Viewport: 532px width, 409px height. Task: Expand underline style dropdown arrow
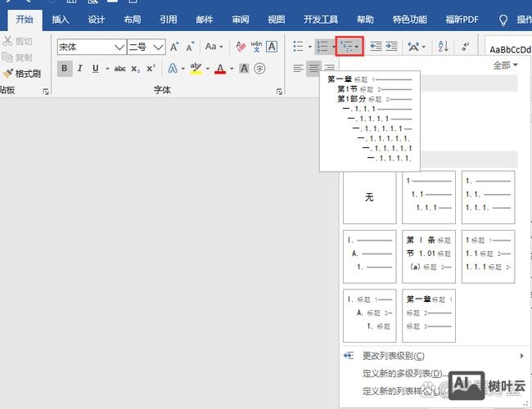click(x=107, y=69)
